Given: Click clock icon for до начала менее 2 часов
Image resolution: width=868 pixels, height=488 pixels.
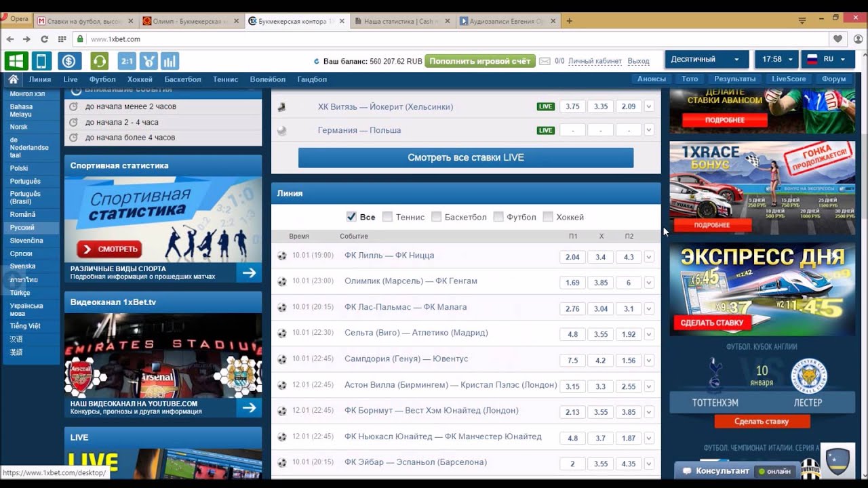Looking at the screenshot, I should (x=75, y=106).
